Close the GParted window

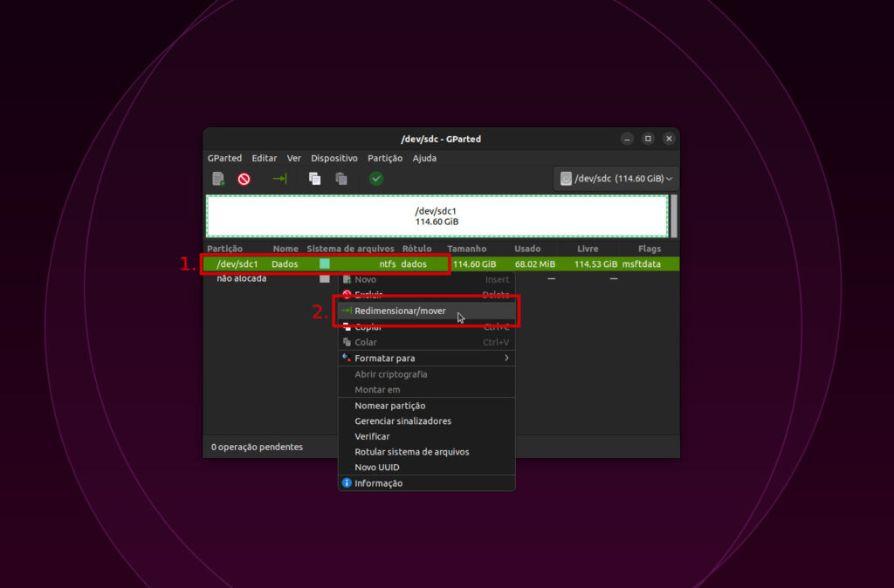point(669,139)
